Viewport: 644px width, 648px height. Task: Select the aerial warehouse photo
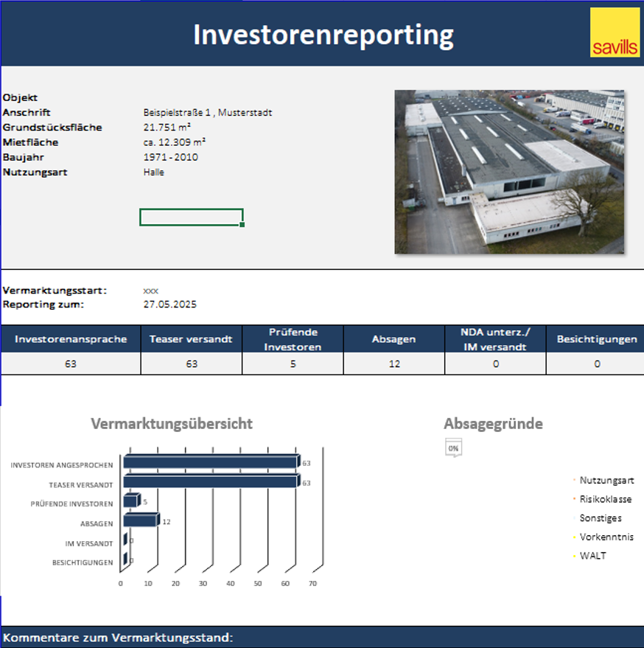point(509,172)
